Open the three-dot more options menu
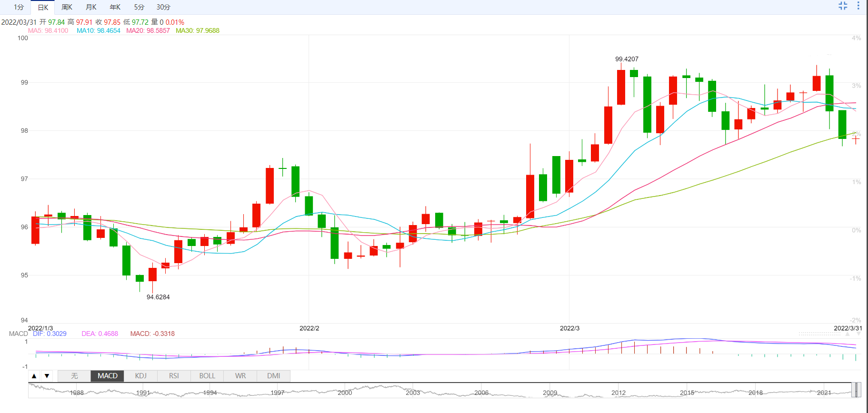868x413 pixels. [858, 6]
